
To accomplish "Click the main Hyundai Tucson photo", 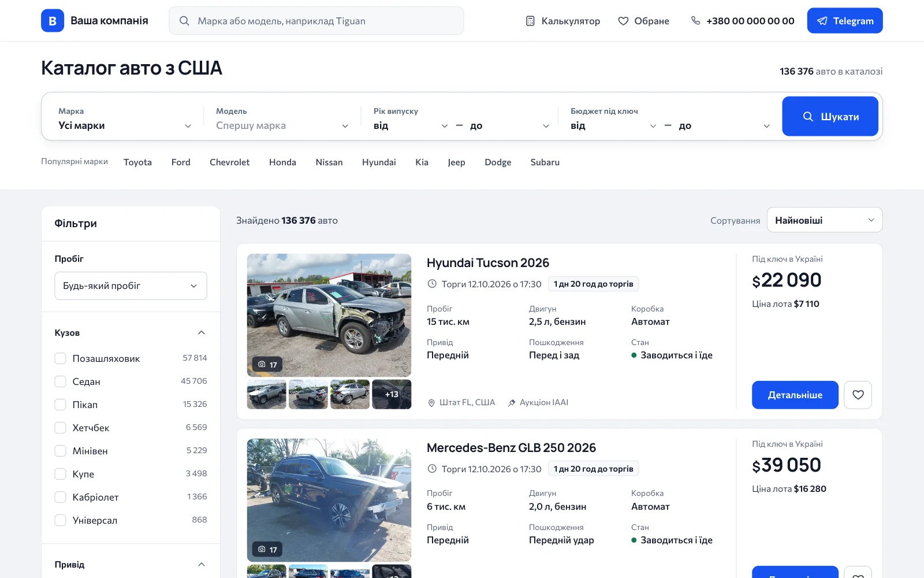I will [329, 315].
